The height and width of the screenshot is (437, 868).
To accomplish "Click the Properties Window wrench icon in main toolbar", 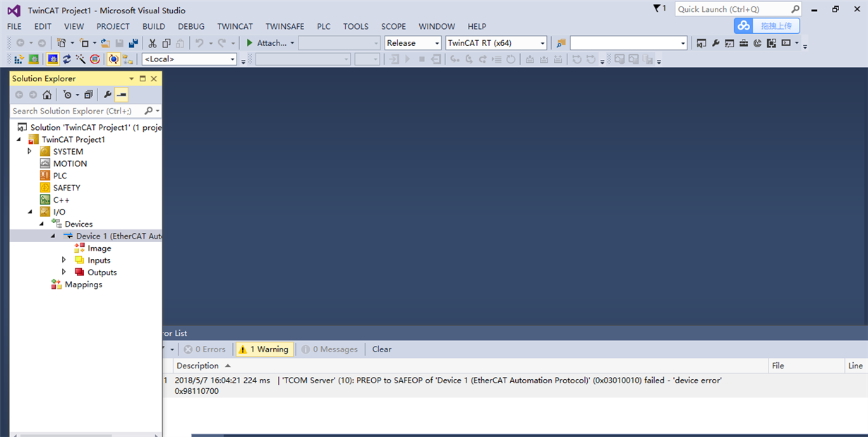I will [x=716, y=43].
